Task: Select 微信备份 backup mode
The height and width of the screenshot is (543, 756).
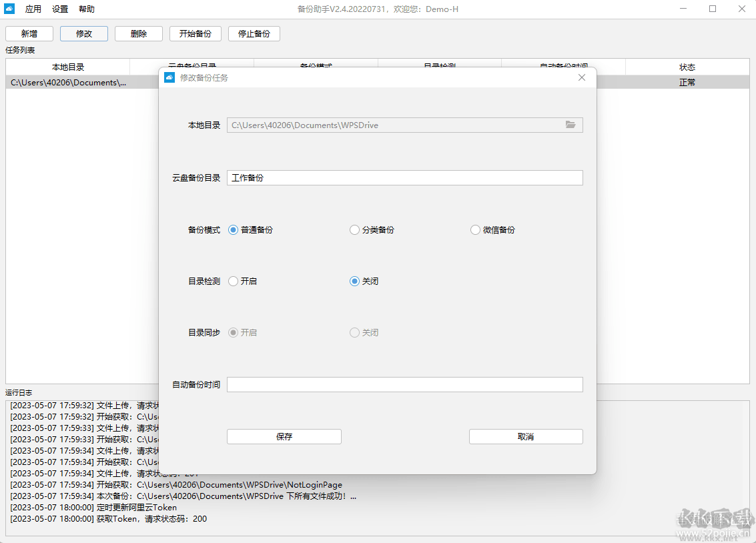Action: coord(475,230)
